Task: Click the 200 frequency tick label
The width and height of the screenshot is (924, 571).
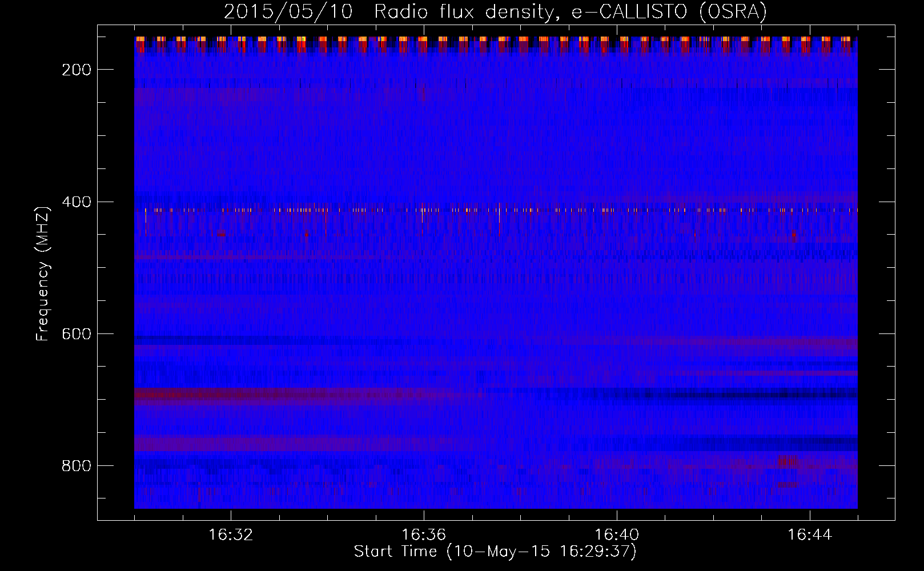Action: [x=77, y=70]
